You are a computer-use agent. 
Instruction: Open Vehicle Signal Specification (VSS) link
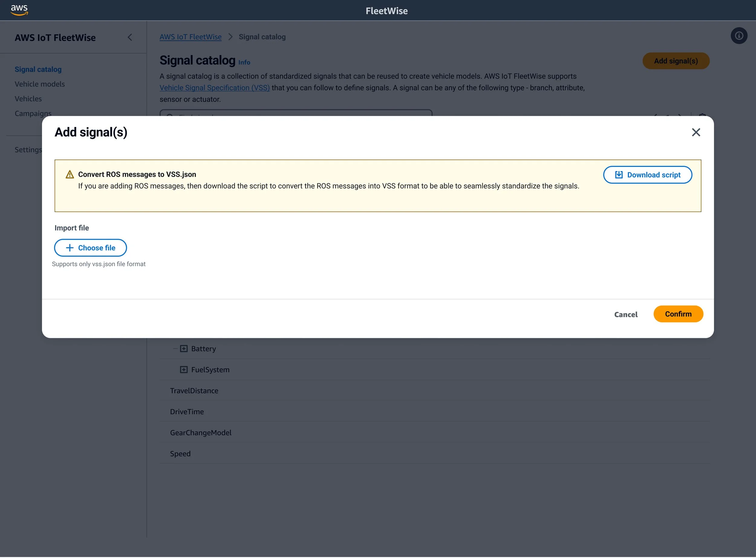tap(214, 88)
